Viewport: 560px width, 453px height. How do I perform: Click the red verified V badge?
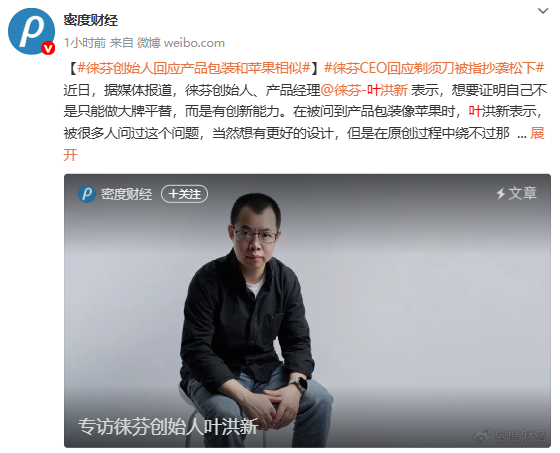(48, 48)
